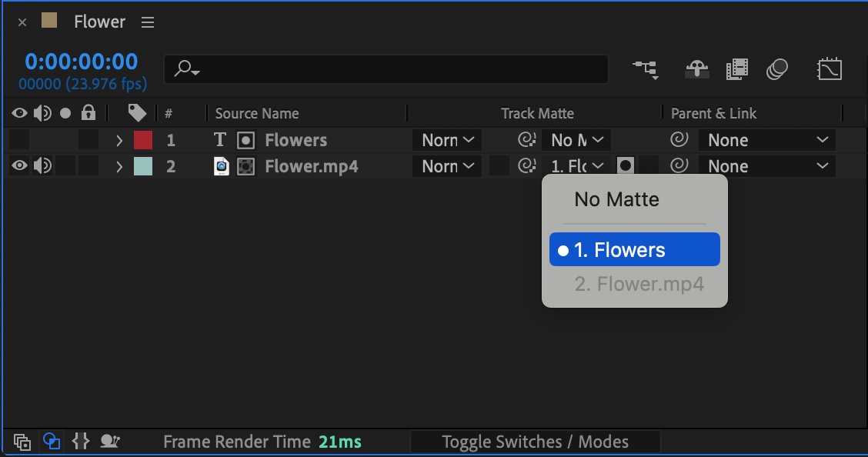This screenshot has height=457, width=868.
Task: Mute audio of the Flower.mp4 layer
Action: pos(42,166)
